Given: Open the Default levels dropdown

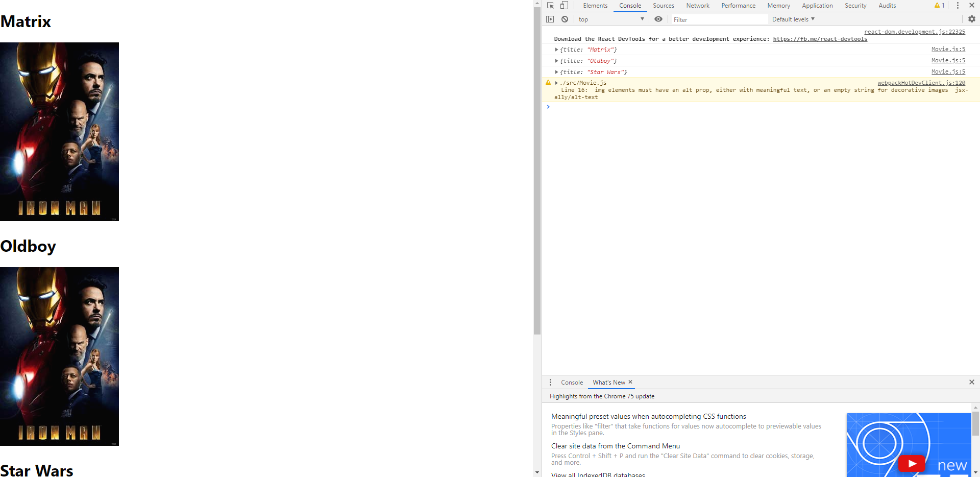Looking at the screenshot, I should [793, 19].
